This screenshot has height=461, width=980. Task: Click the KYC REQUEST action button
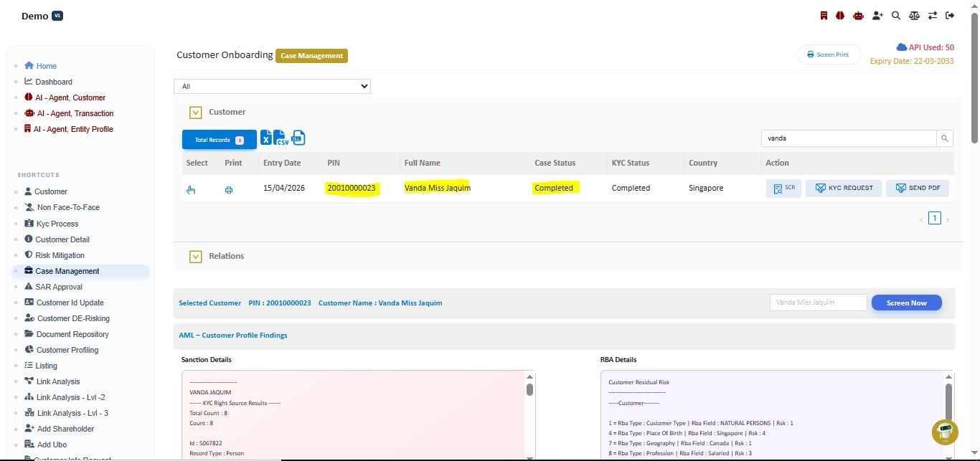click(844, 188)
